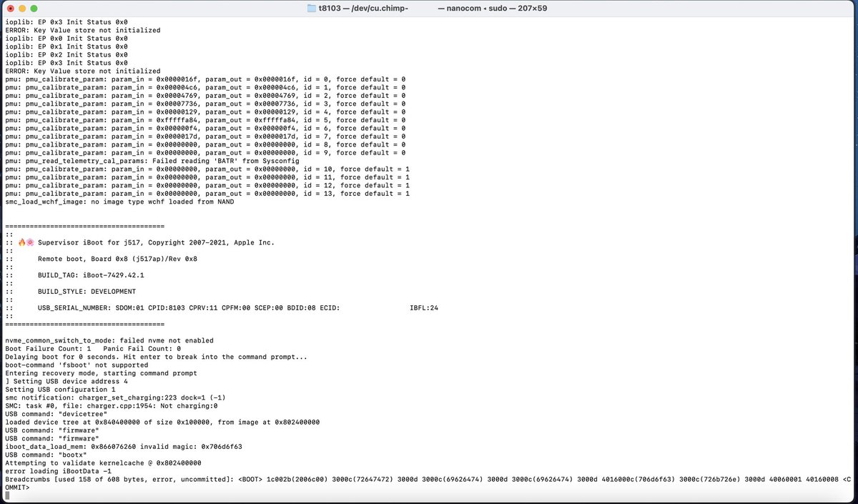Click 'Panic Fail Count: 0'
858x504 pixels.
tap(142, 348)
